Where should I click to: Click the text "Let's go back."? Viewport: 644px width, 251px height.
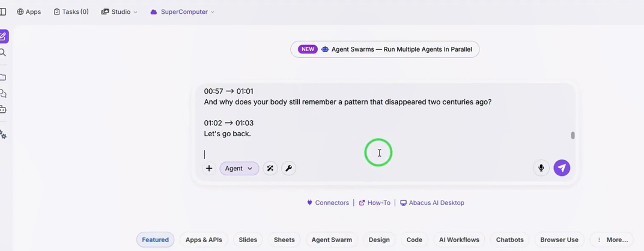(227, 134)
